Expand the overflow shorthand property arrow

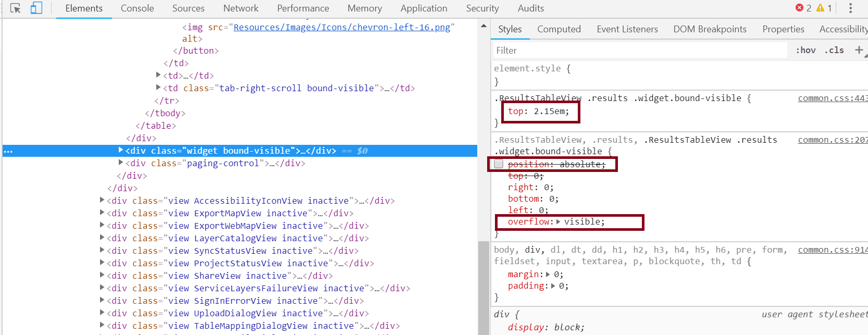(x=559, y=222)
